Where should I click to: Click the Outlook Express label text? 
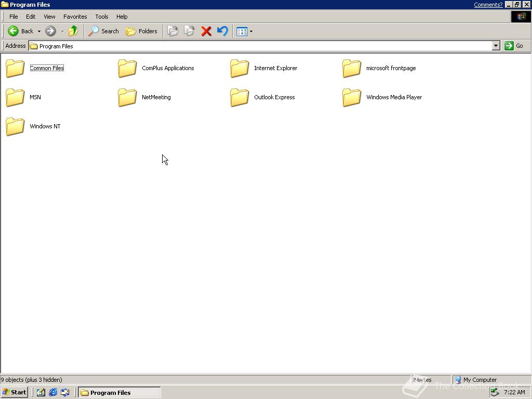click(274, 97)
